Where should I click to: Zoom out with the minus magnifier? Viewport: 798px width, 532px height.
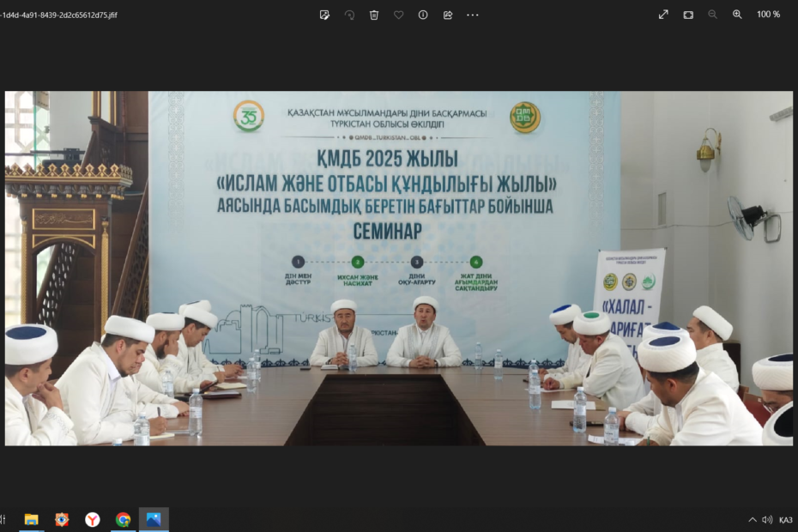(x=712, y=15)
